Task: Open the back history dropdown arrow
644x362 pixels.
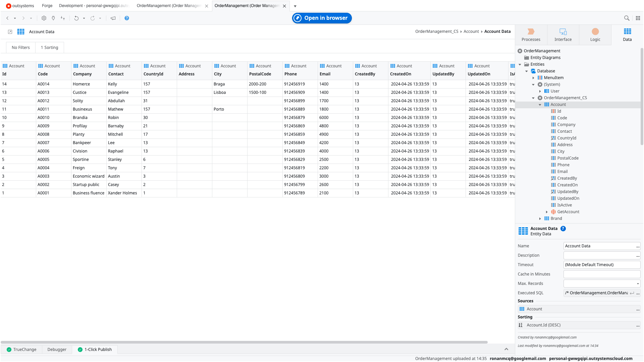Action: (15, 18)
